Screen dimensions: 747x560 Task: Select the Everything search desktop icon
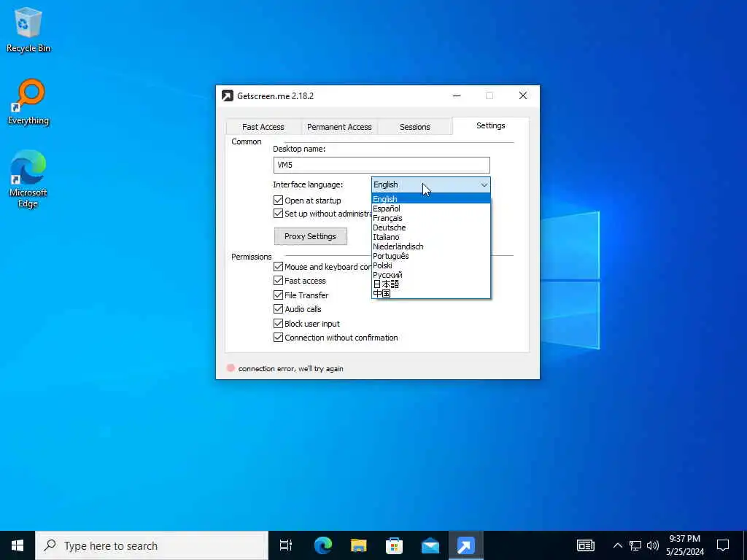pyautogui.click(x=28, y=102)
